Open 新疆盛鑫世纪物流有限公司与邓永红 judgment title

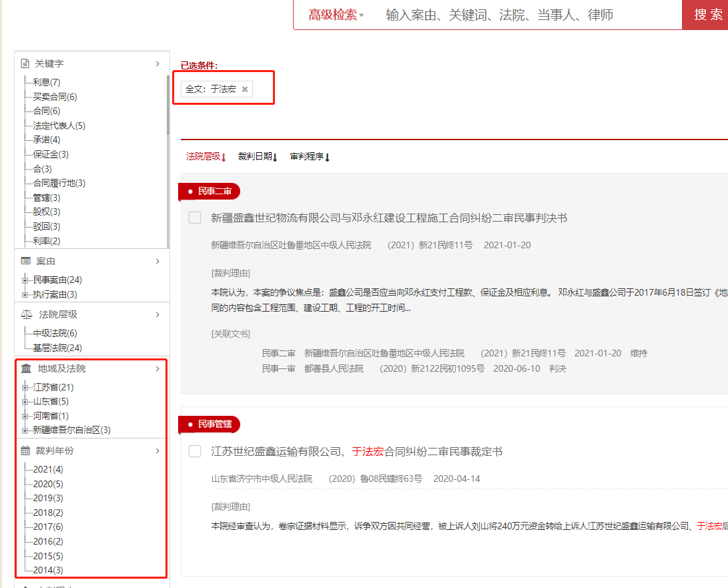389,218
